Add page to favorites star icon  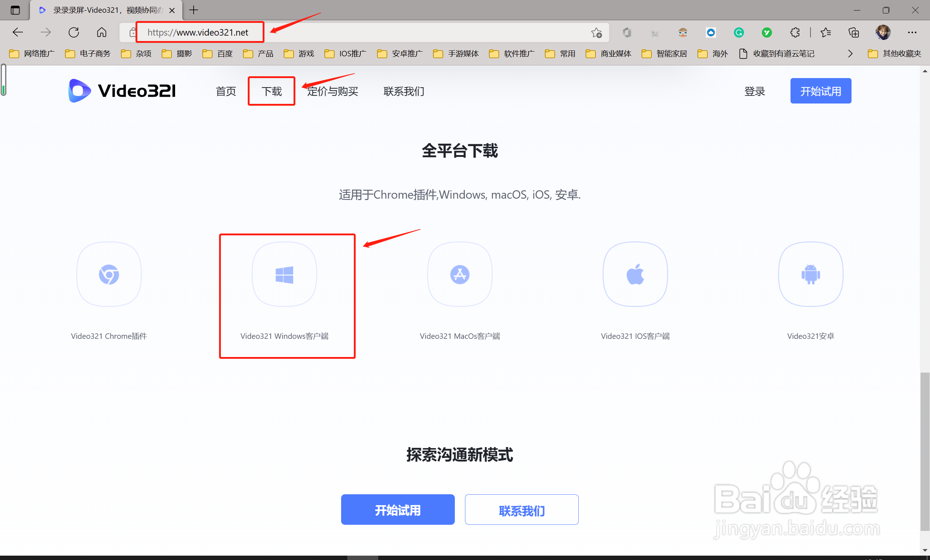(x=597, y=33)
